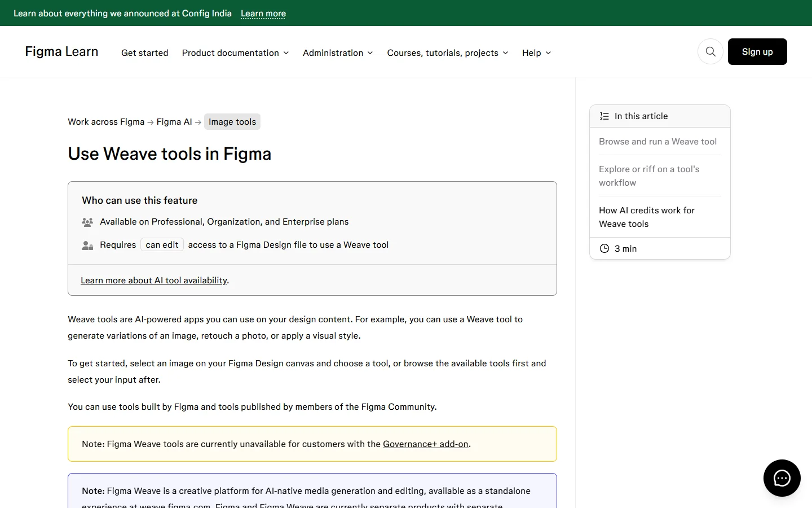812x508 pixels.
Task: Open the Governance+ add-on link
Action: point(426,444)
